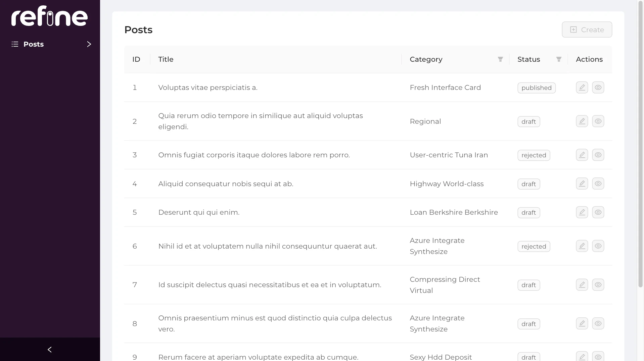The width and height of the screenshot is (644, 361).
Task: Select the Posts sidebar menu item
Action: [x=34, y=44]
